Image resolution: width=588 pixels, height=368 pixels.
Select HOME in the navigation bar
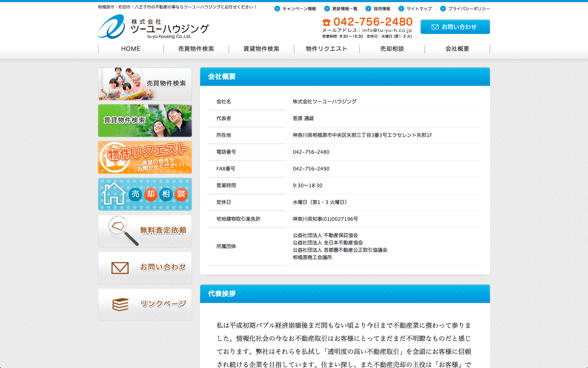coord(131,49)
